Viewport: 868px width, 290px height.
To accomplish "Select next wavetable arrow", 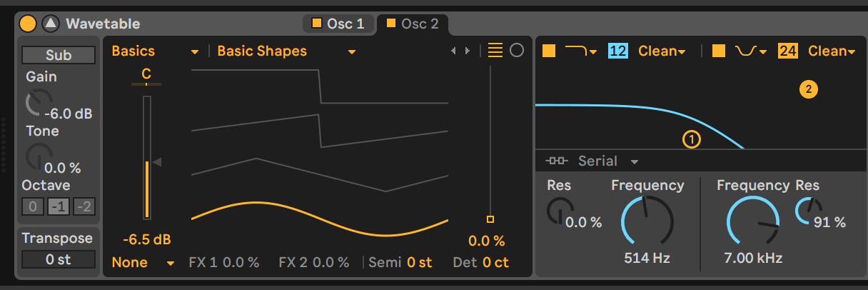I will coord(468,51).
